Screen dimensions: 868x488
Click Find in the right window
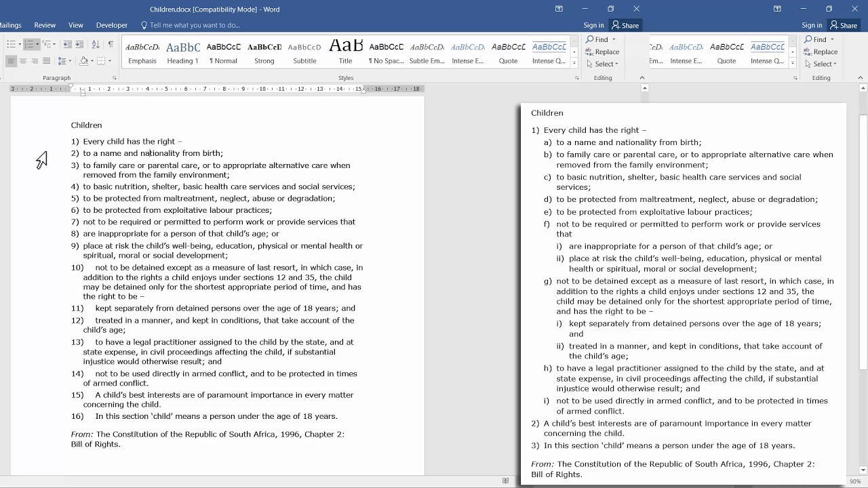pyautogui.click(x=816, y=39)
